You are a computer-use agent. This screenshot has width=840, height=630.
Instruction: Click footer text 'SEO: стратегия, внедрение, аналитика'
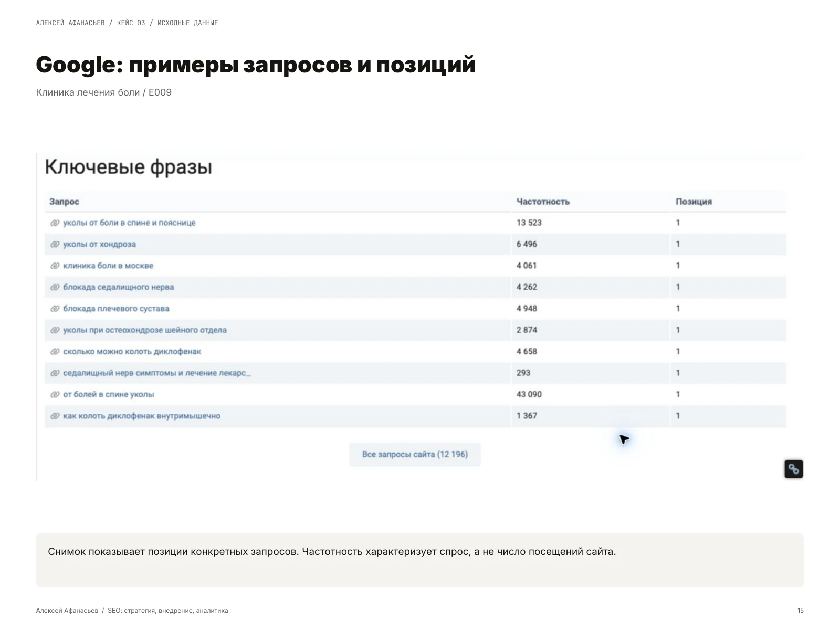point(168,611)
